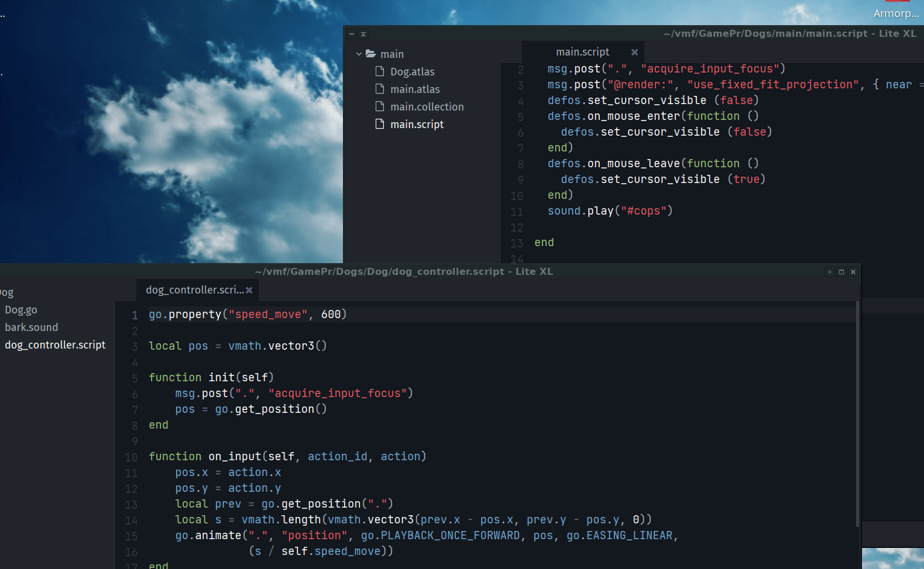Open main.collection in the file tree

click(427, 106)
